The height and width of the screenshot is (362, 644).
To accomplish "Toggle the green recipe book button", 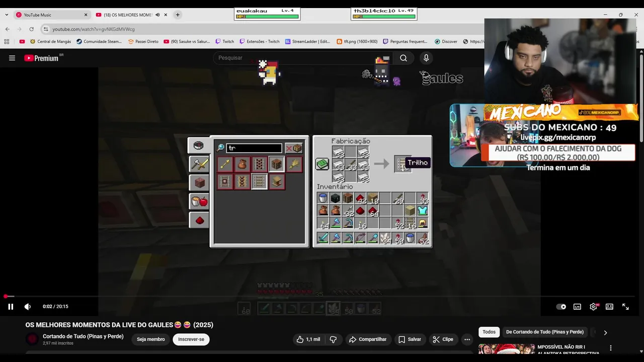I will (x=322, y=164).
